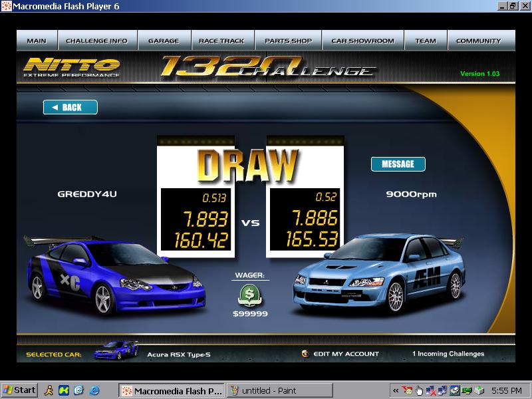
Task: Click the red-hat face tray icon
Action: 407,391
